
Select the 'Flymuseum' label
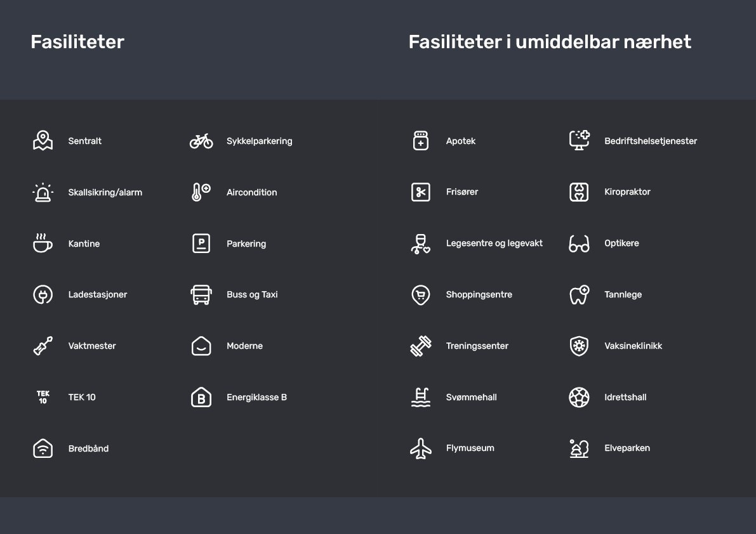click(x=470, y=448)
